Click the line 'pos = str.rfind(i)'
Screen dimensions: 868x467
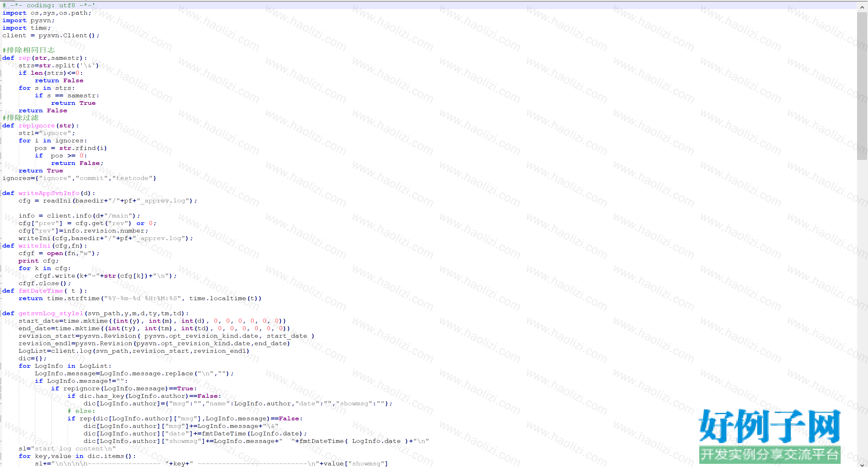71,148
